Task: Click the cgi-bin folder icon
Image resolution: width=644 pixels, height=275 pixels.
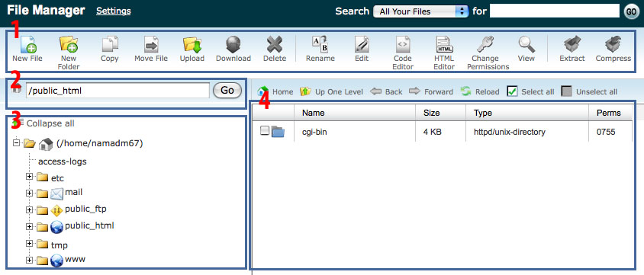Action: 278,132
